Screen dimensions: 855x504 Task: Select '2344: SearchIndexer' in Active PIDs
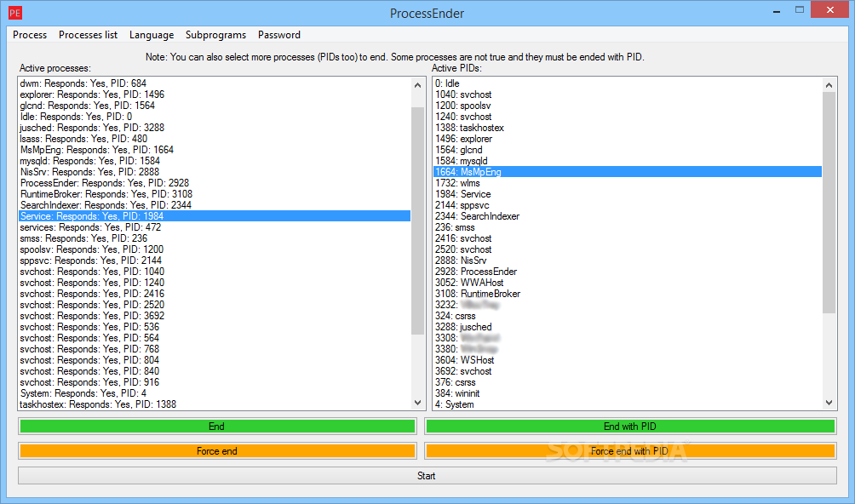pos(628,216)
